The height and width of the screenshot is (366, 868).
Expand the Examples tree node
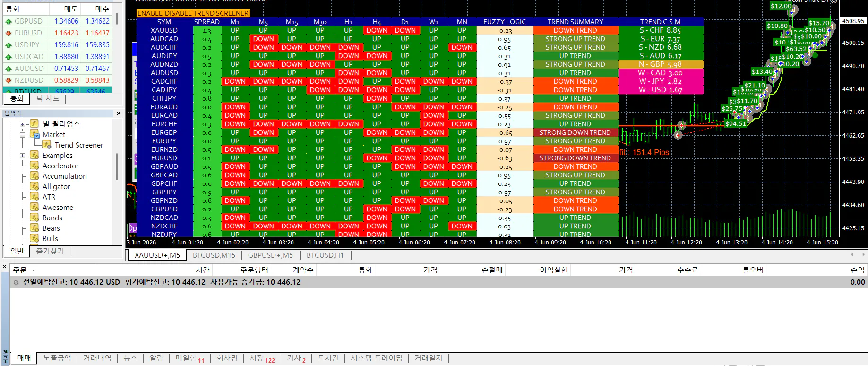(x=22, y=156)
